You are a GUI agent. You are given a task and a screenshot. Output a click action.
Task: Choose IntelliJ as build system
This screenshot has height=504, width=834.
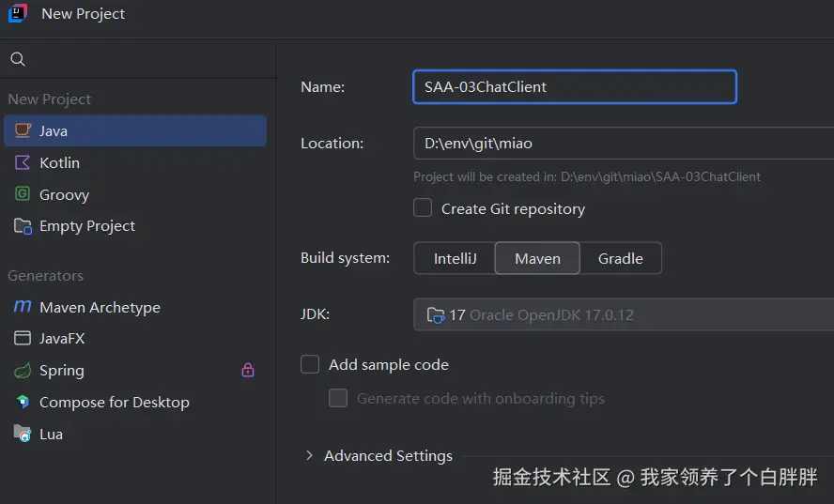click(x=455, y=259)
